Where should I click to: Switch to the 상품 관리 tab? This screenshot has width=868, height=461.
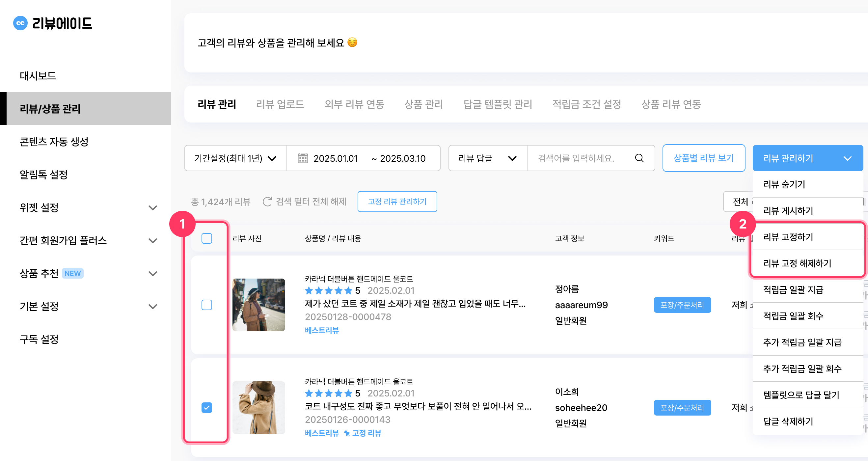tap(424, 104)
